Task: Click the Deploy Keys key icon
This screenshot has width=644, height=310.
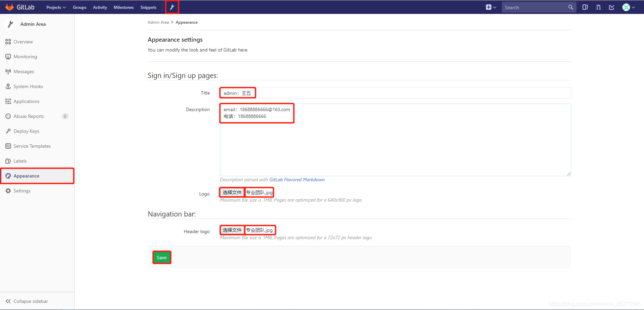Action: 8,131
